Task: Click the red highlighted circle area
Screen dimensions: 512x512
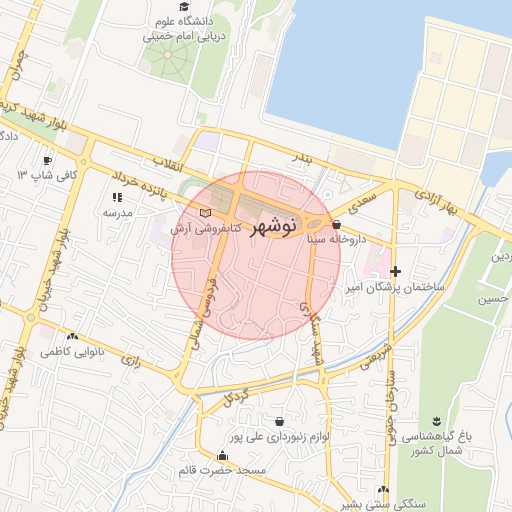Action: (x=256, y=256)
